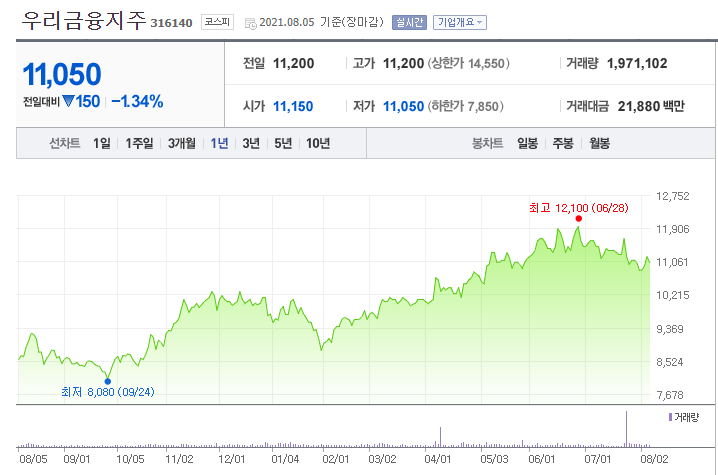Click the purple 거래량 legend marker
This screenshot has width=718, height=475.
pyautogui.click(x=670, y=417)
